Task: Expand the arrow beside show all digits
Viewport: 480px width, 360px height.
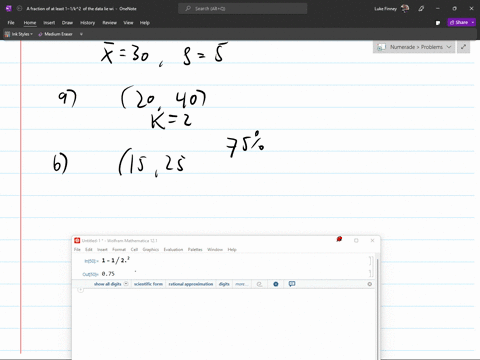Action: coord(126,284)
